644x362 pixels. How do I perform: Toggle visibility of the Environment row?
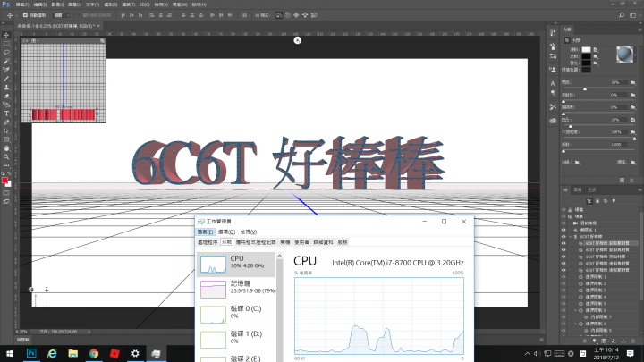[x=563, y=210]
